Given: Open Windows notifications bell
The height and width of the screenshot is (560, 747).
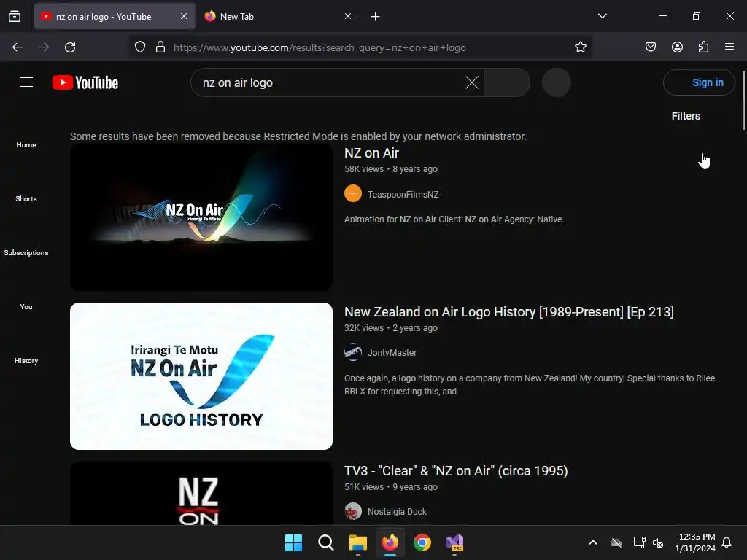Looking at the screenshot, I should (x=727, y=542).
